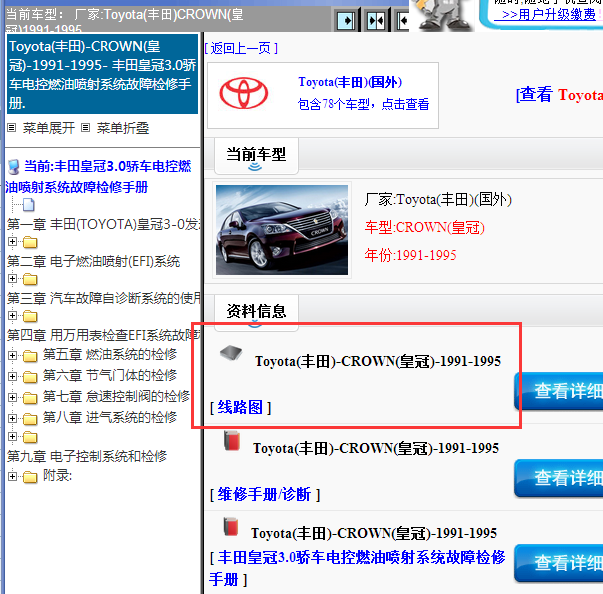Open 第六章 节气门体的检修 chapter
Image resolution: width=603 pixels, height=594 pixels.
coord(110,376)
